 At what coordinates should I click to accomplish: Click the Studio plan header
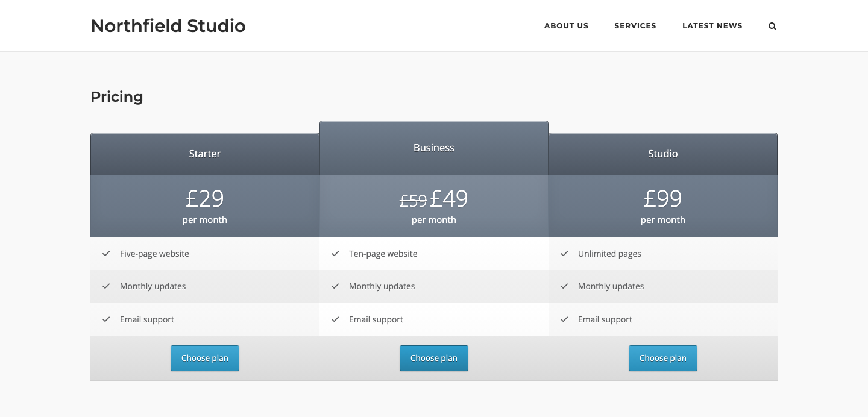(663, 154)
